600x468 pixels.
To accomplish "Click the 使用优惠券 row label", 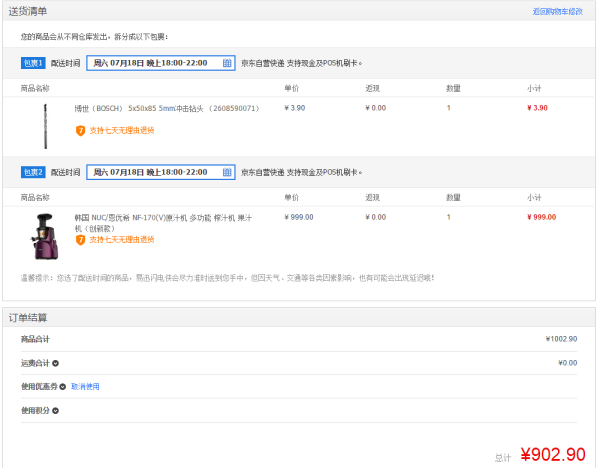I will [x=39, y=387].
